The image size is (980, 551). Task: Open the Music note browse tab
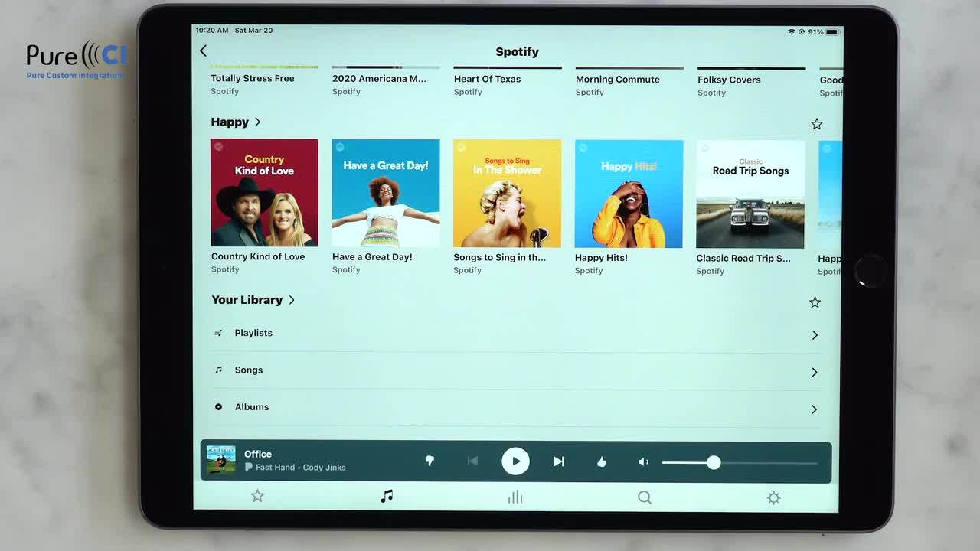[x=387, y=497]
